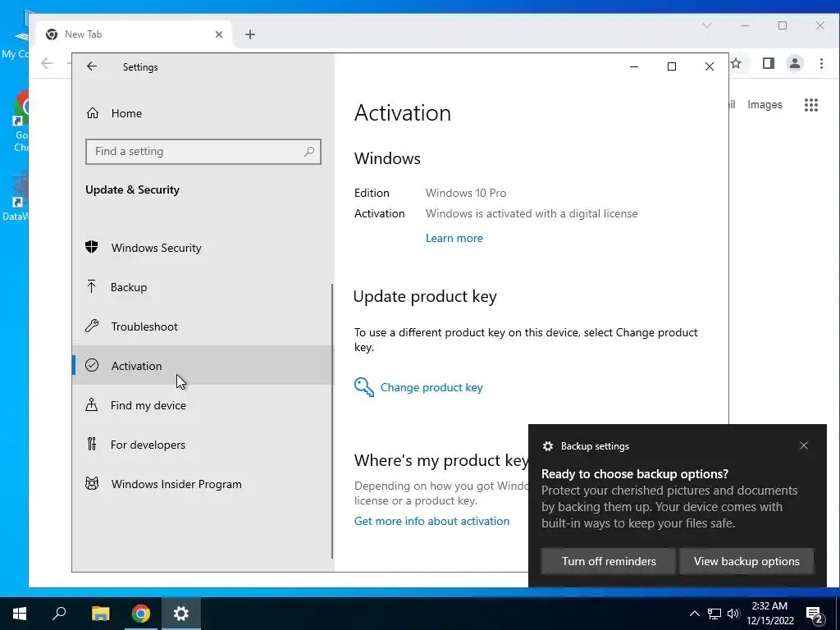
Task: Open the Windows Start menu
Action: point(20,614)
